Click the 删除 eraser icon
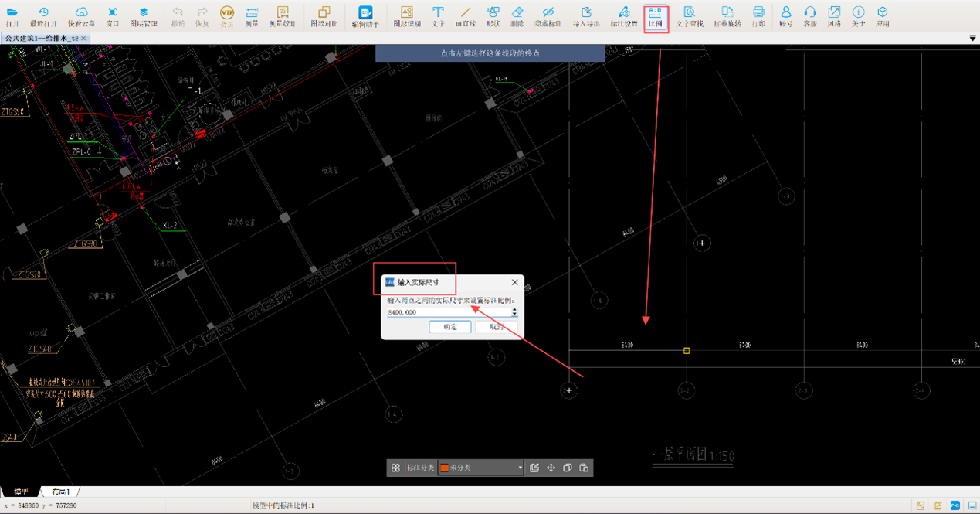 pos(517,16)
